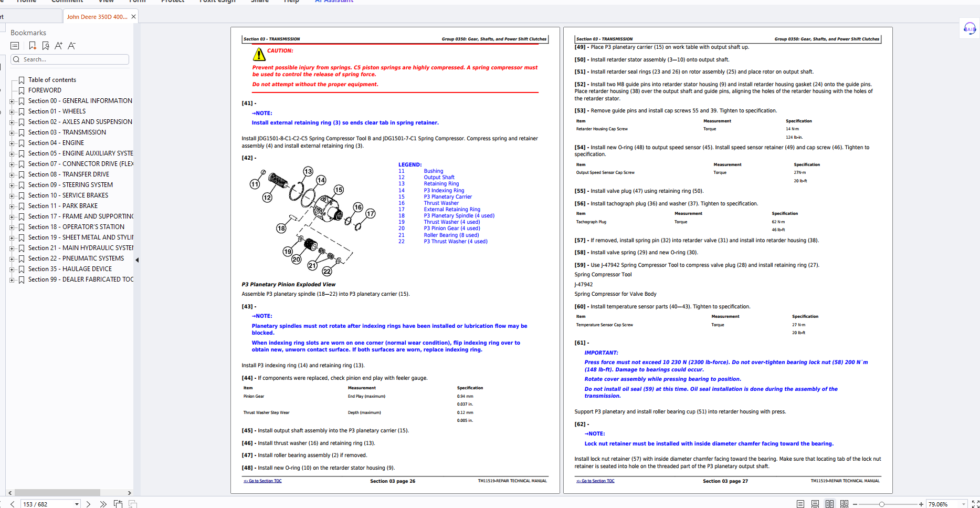
Task: Increase bookmark font size with A+ icon
Action: [58, 46]
